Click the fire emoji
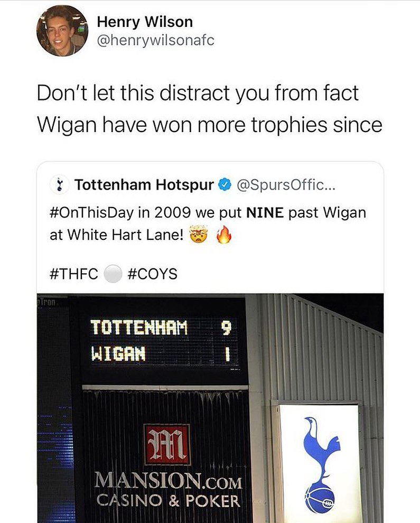The height and width of the screenshot is (523, 420). click(x=224, y=235)
